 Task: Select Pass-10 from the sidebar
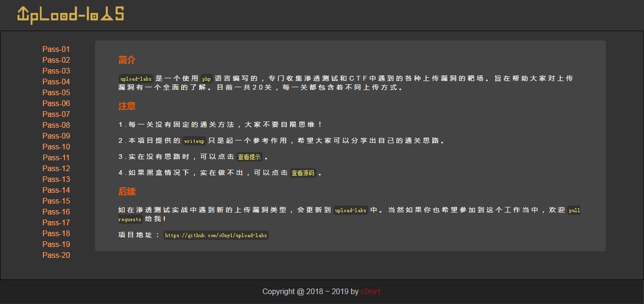click(x=56, y=147)
